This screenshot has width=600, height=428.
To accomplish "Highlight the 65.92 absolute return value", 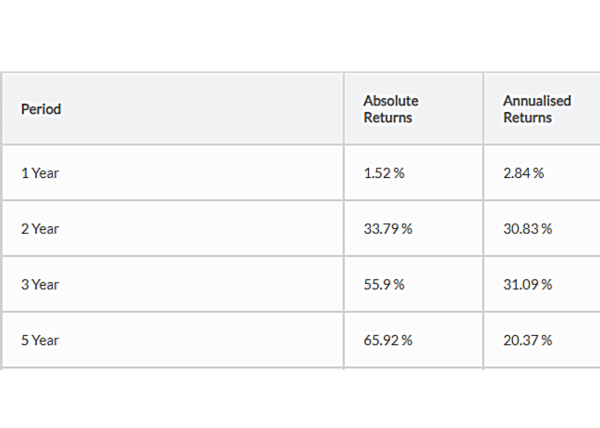I will (382, 341).
